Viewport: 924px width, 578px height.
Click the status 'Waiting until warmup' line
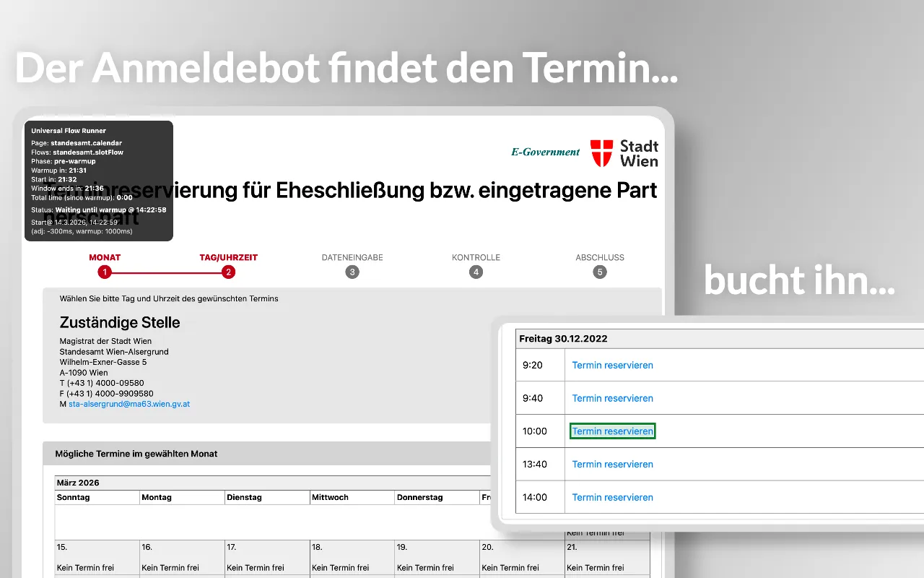click(99, 210)
